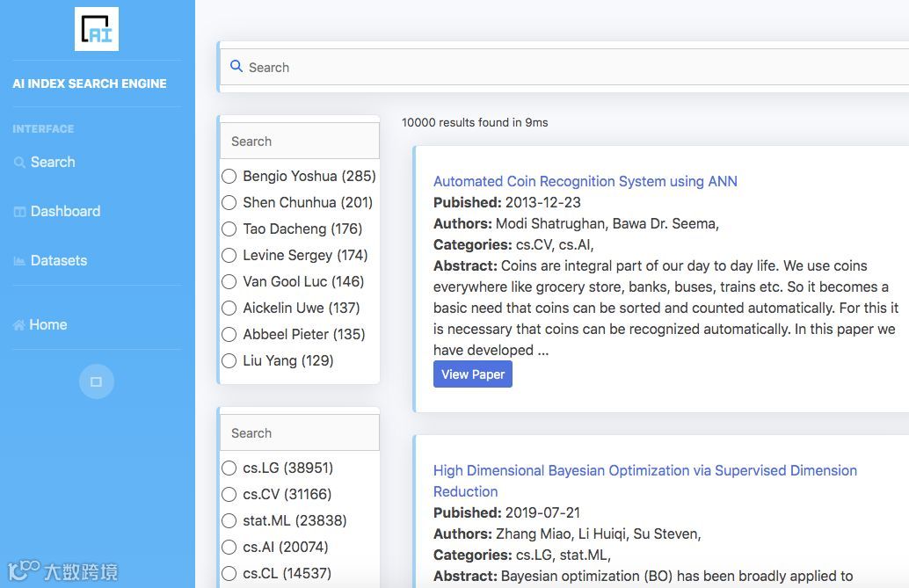Click the magnifier icon beside Search in sidebar
Viewport: 909px width, 588px height.
tap(19, 163)
